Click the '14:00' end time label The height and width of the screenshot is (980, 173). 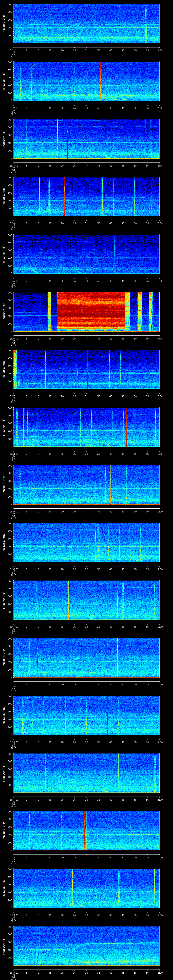pyautogui.click(x=159, y=742)
